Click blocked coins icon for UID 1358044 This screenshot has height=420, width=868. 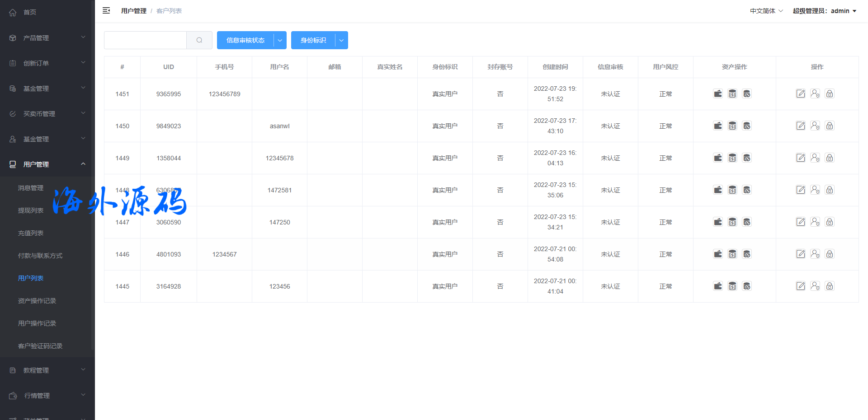747,158
